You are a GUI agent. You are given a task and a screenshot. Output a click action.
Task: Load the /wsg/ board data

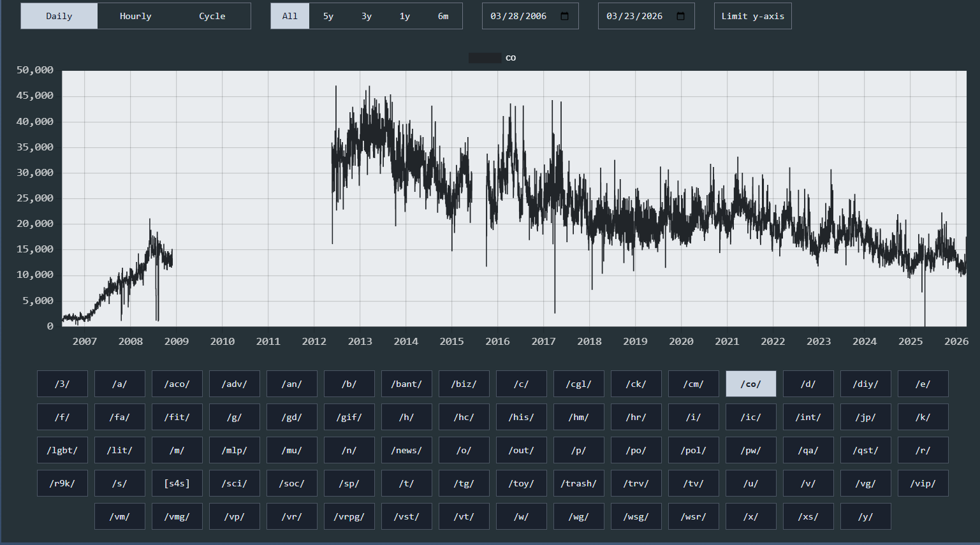[x=636, y=516]
